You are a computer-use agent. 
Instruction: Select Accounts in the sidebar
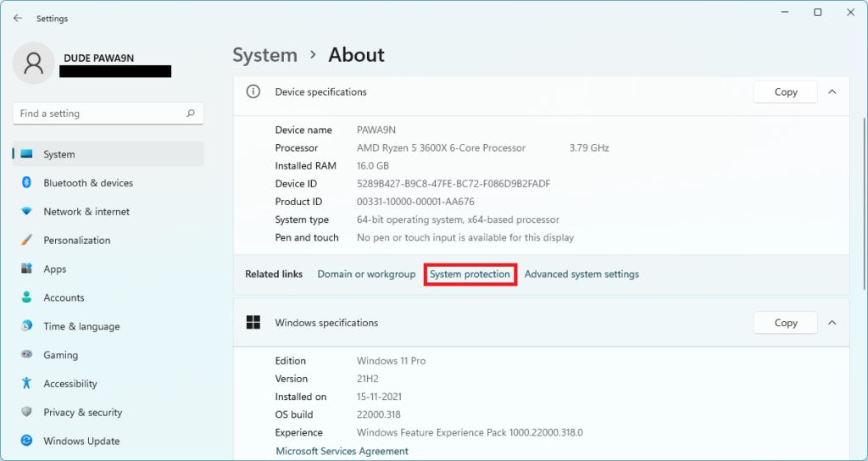64,298
